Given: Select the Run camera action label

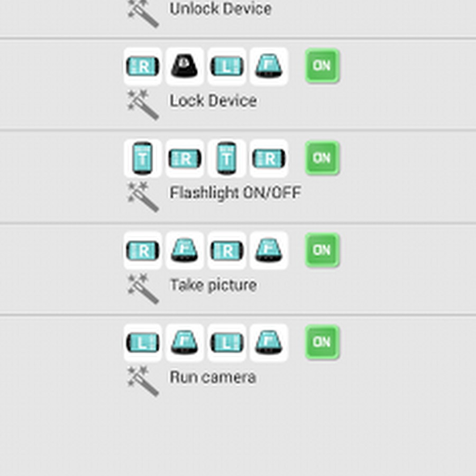Looking at the screenshot, I should coord(213,377).
